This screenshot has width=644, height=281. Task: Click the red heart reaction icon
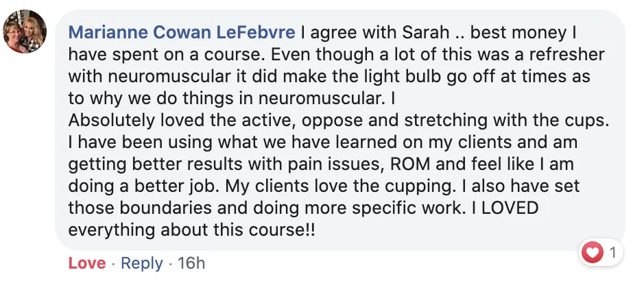(x=592, y=252)
